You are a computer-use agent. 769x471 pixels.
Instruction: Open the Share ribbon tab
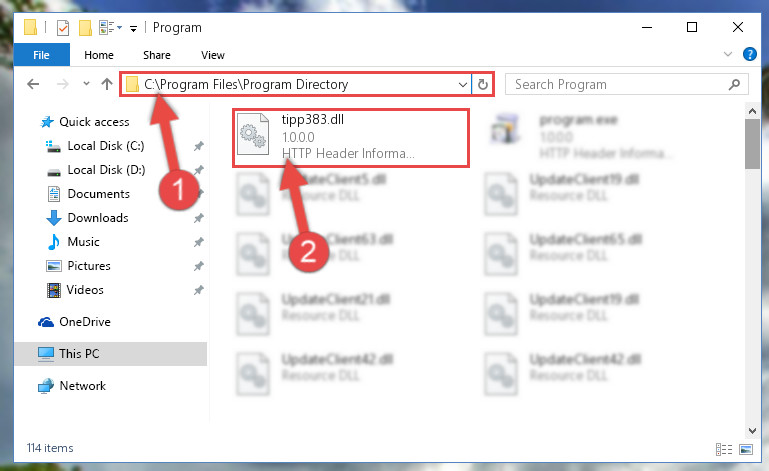click(x=157, y=55)
